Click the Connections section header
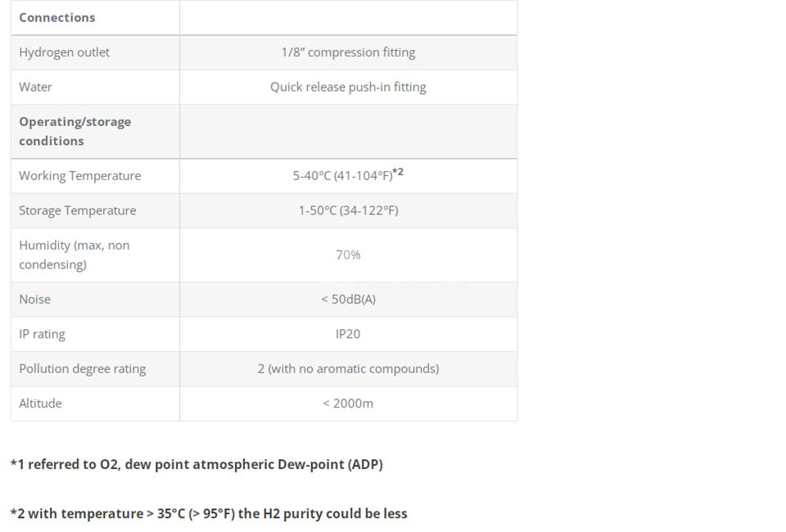This screenshot has width=786, height=532. [57, 17]
